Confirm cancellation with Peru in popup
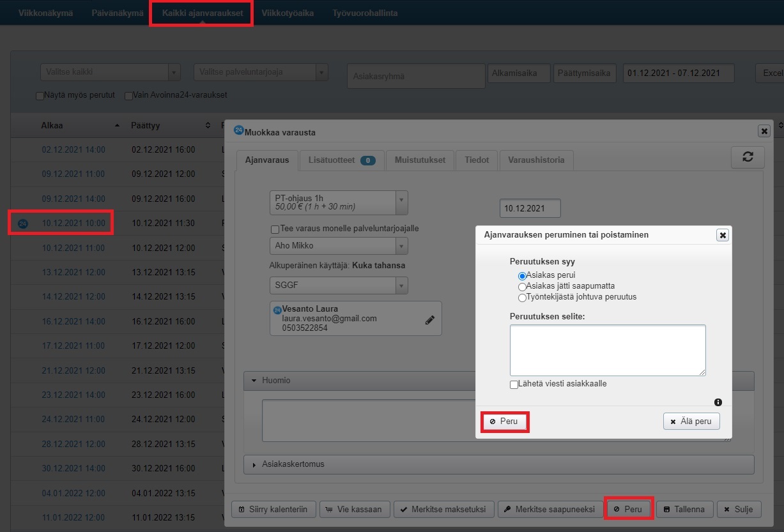The width and height of the screenshot is (784, 532). click(504, 422)
